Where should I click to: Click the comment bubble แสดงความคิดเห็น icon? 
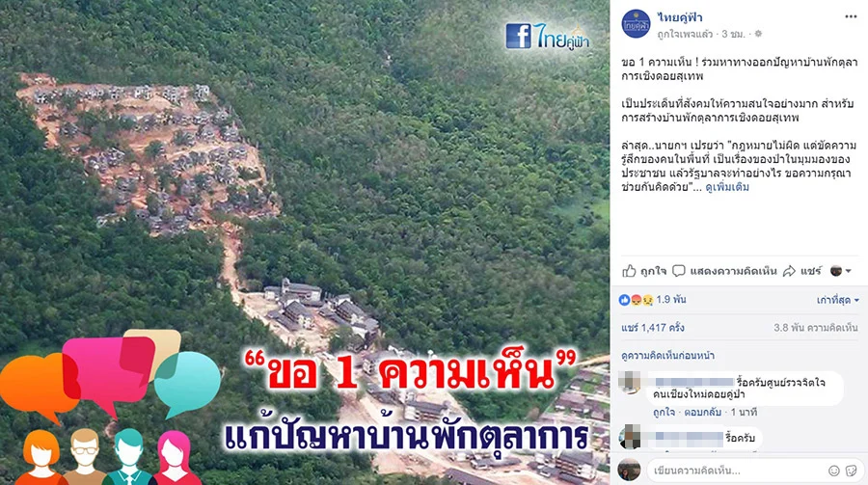coord(679,271)
